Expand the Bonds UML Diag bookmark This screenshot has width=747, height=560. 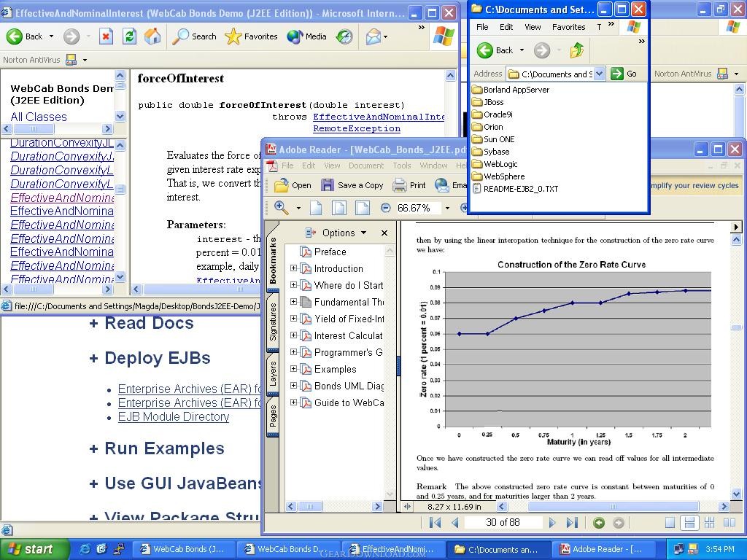[x=294, y=386]
